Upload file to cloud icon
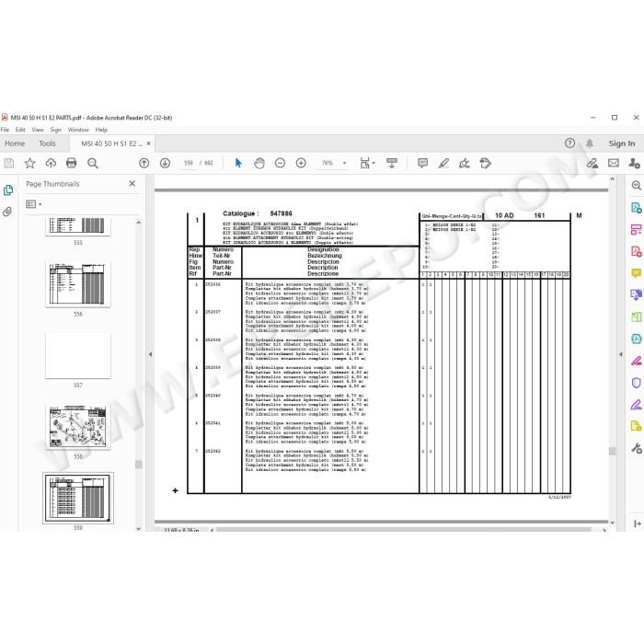Image resolution: width=644 pixels, height=644 pixels. pyautogui.click(x=51, y=163)
